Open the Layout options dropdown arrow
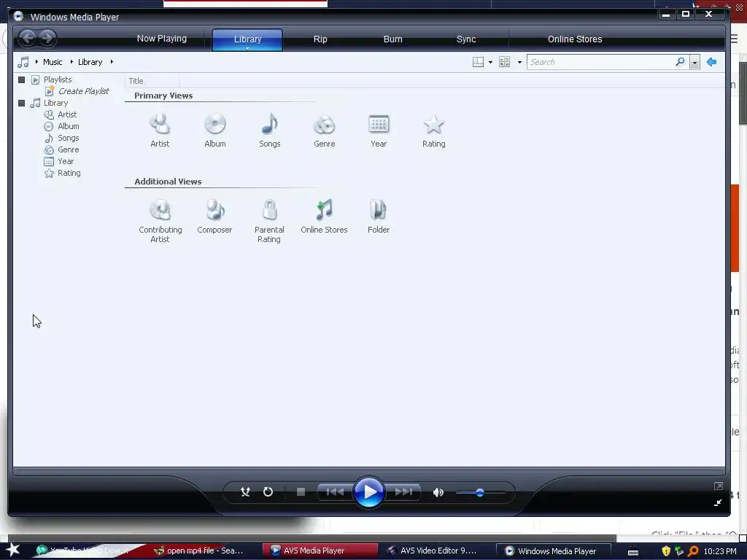The width and height of the screenshot is (747, 560). click(x=490, y=63)
